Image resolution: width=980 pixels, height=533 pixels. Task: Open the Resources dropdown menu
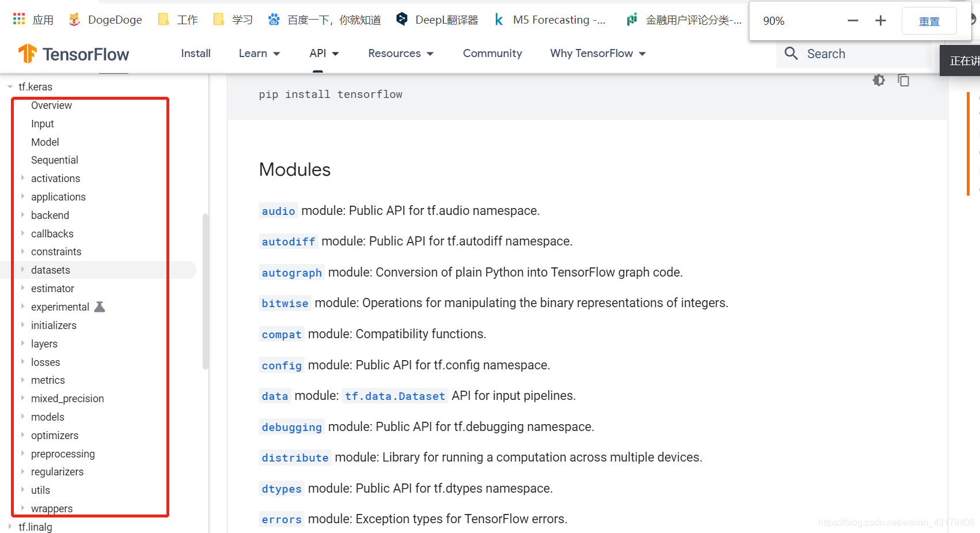coord(401,54)
